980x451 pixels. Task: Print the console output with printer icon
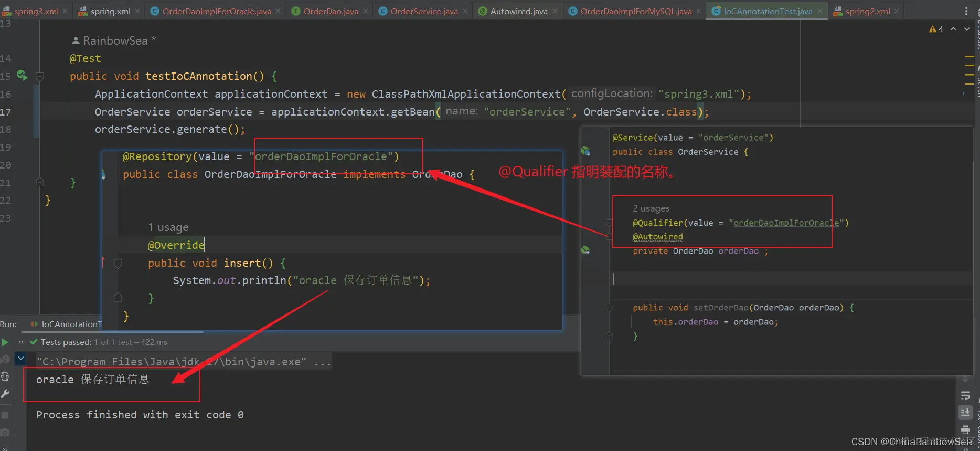[x=965, y=430]
